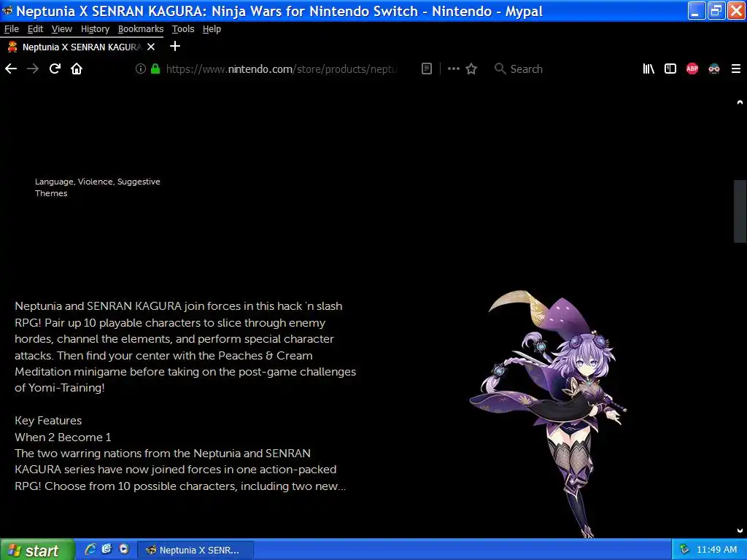Open Adblock Plus extension
This screenshot has width=747, height=560.
(692, 69)
